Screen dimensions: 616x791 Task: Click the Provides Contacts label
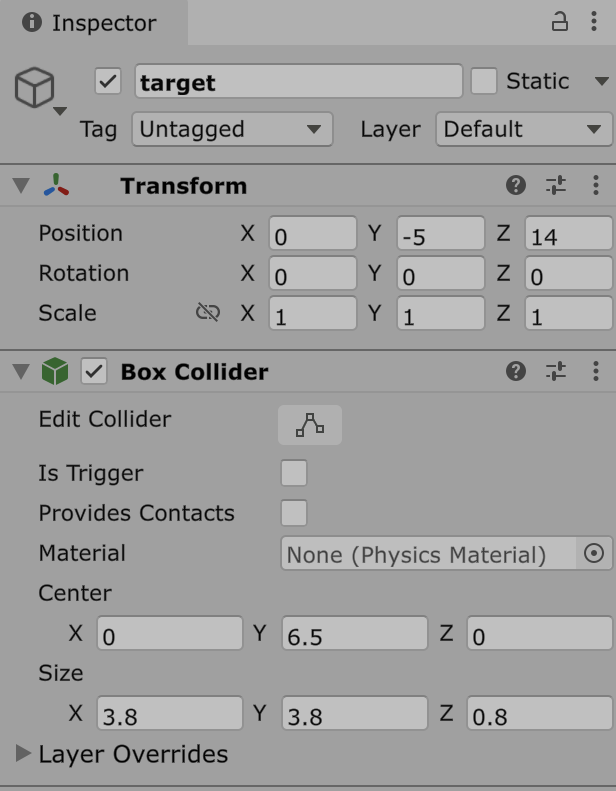click(137, 513)
